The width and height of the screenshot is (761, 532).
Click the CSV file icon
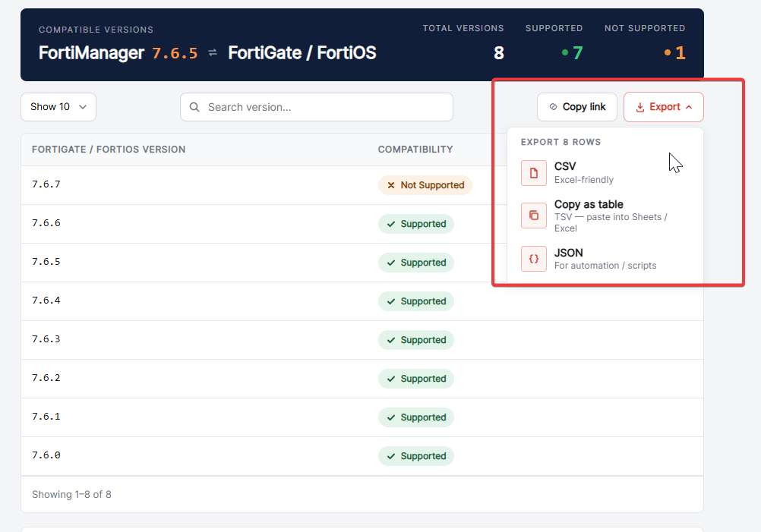pyautogui.click(x=533, y=173)
